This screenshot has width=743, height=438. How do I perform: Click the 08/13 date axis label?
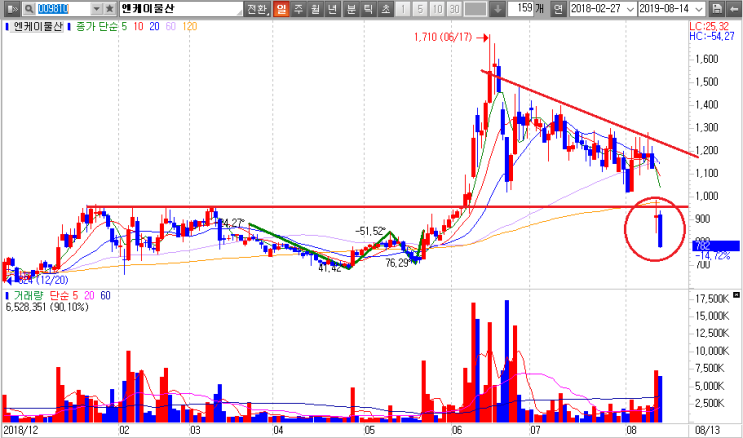tap(706, 430)
